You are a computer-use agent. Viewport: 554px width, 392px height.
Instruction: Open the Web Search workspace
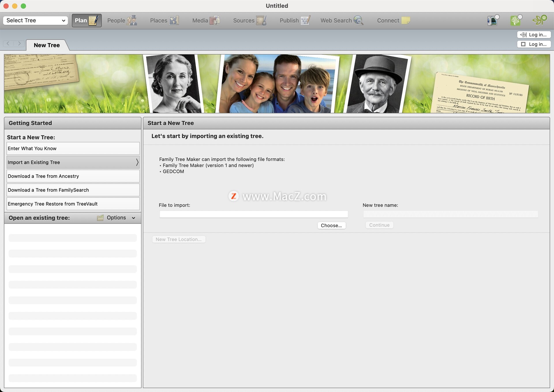pyautogui.click(x=342, y=20)
